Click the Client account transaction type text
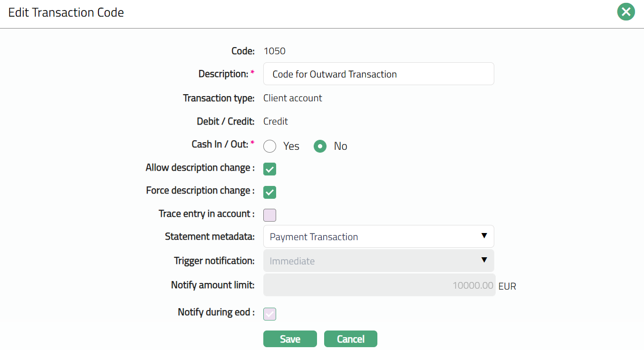The height and width of the screenshot is (350, 644). [293, 98]
